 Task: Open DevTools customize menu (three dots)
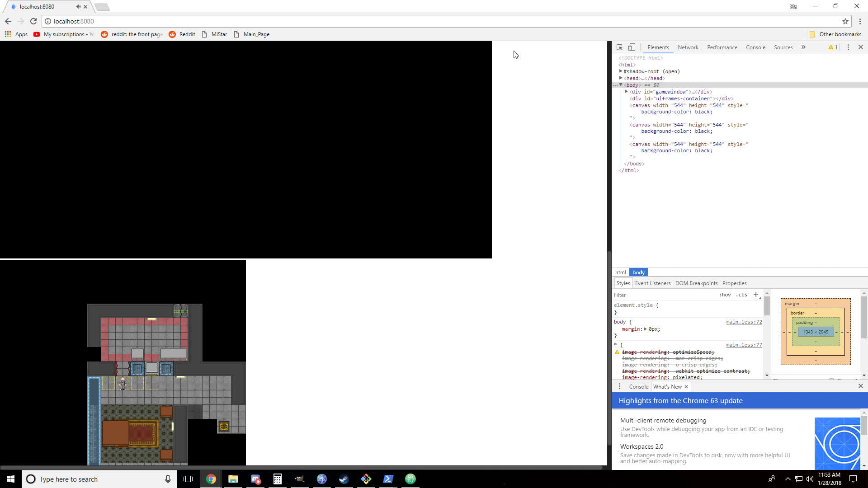click(x=848, y=47)
